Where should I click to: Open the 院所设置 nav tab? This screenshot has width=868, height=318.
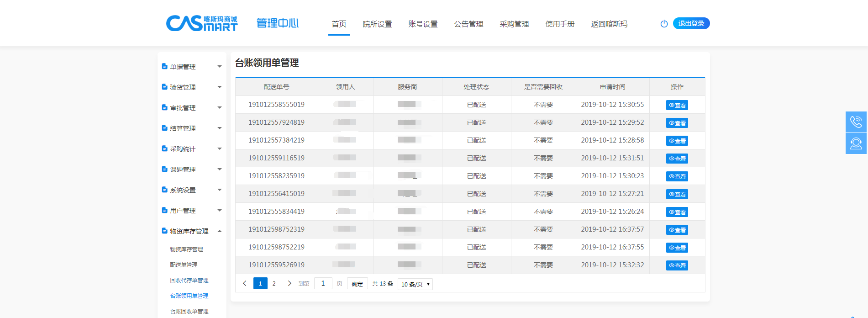tap(377, 24)
